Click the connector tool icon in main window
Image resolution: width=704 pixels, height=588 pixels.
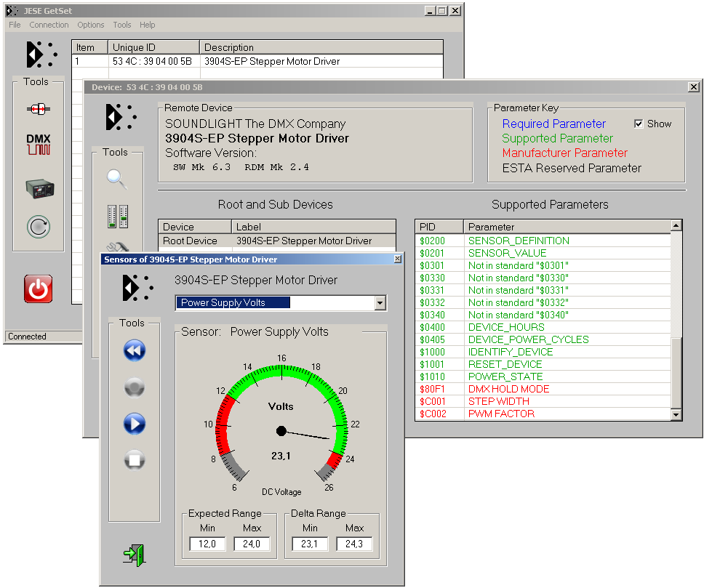(39, 108)
